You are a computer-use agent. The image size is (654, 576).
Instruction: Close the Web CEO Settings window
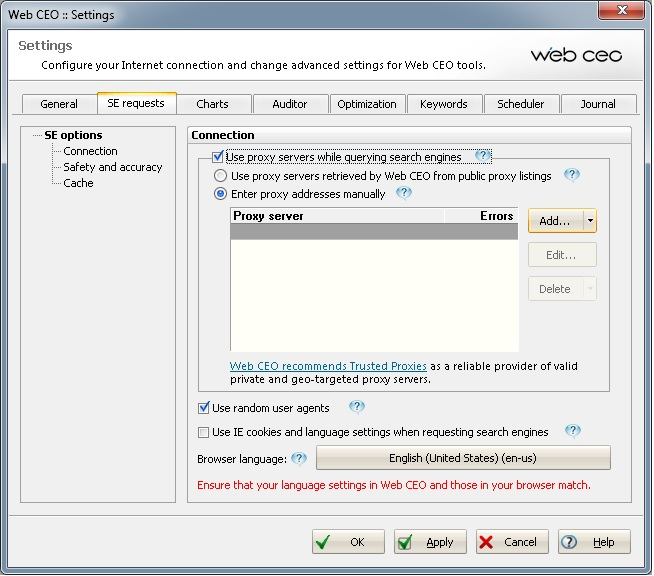[621, 10]
